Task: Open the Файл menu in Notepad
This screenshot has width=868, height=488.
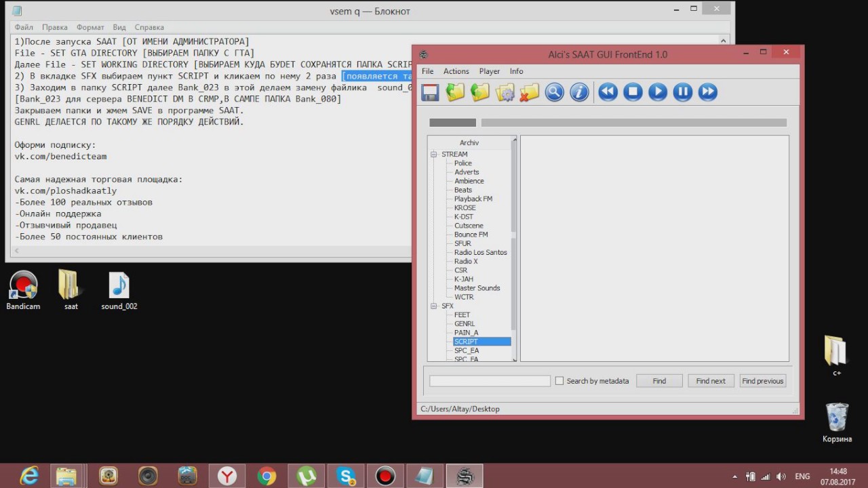Action: [24, 28]
